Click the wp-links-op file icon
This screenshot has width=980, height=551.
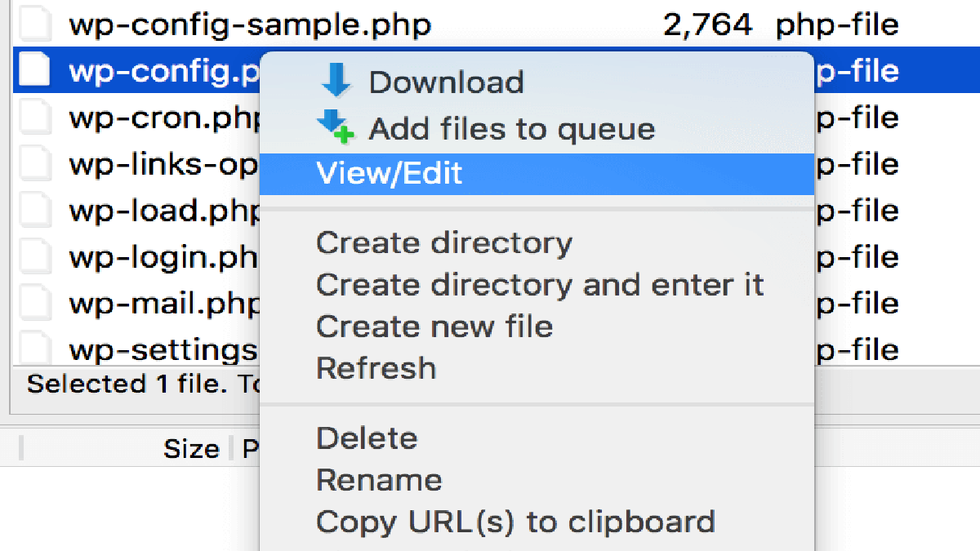(x=35, y=165)
